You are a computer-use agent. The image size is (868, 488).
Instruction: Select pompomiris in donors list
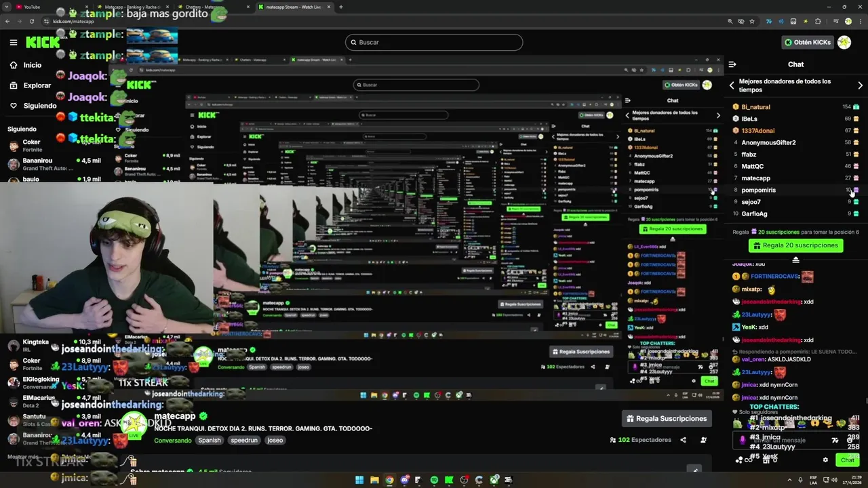point(796,190)
